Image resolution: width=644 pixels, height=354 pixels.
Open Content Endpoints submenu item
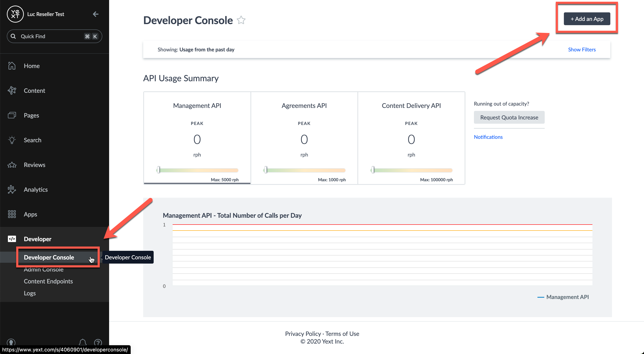48,281
